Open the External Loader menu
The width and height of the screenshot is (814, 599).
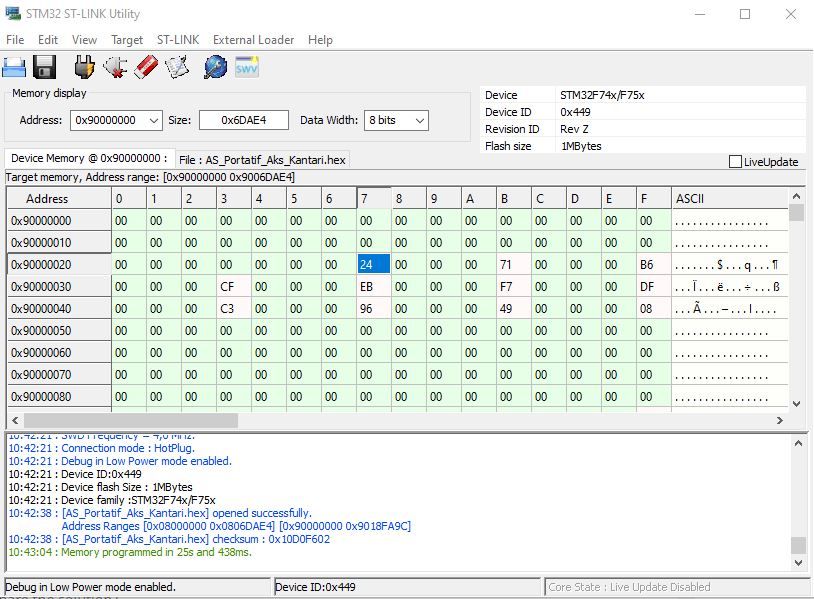click(x=253, y=40)
